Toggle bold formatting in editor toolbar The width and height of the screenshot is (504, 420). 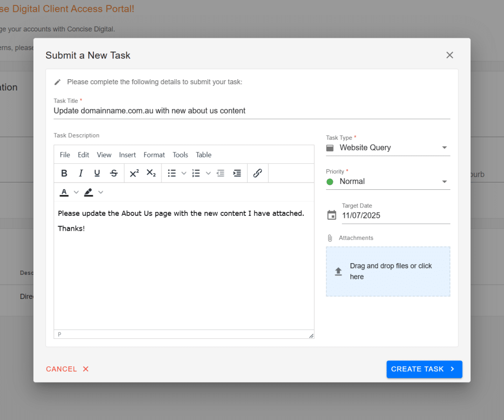(x=64, y=173)
